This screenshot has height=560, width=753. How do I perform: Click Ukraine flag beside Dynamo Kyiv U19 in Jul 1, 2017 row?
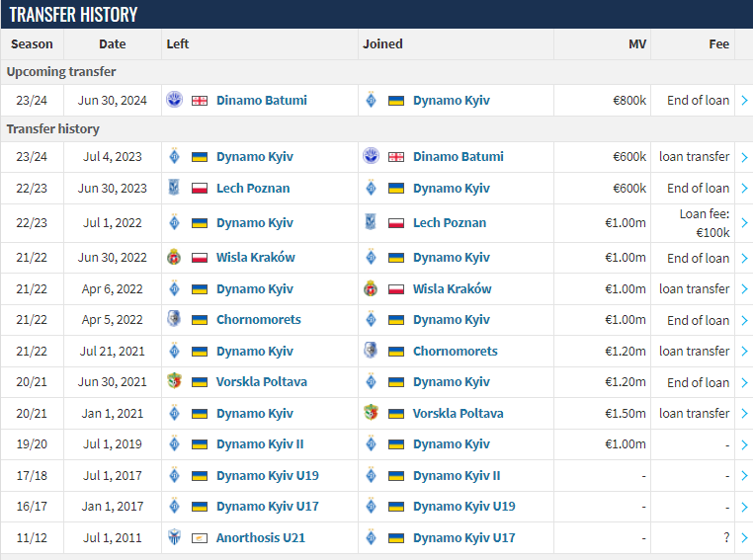click(200, 476)
